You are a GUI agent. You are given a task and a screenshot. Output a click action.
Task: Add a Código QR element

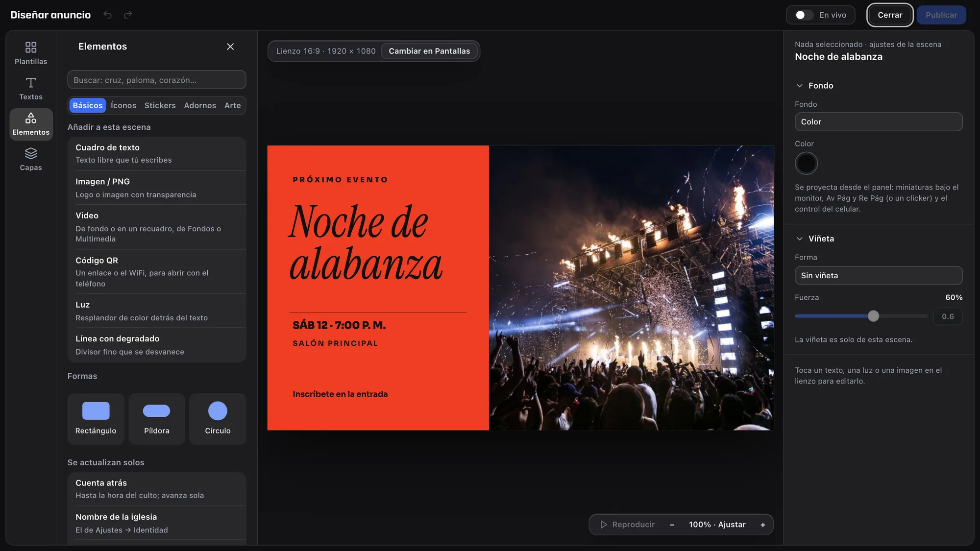tap(157, 272)
